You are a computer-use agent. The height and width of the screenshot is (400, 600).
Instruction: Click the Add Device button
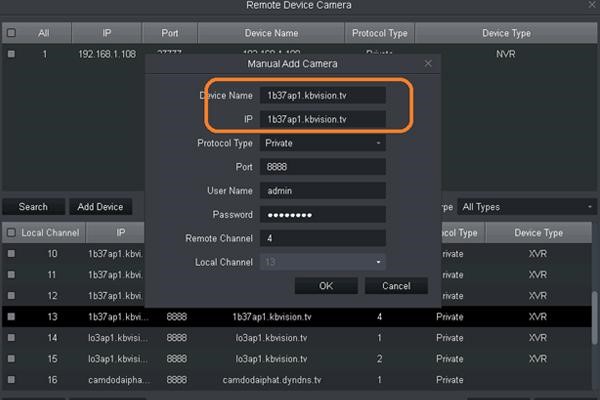(x=100, y=207)
